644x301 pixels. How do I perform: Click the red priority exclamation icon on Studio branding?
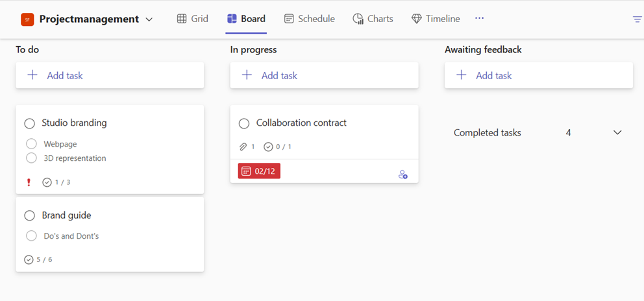coord(29,182)
